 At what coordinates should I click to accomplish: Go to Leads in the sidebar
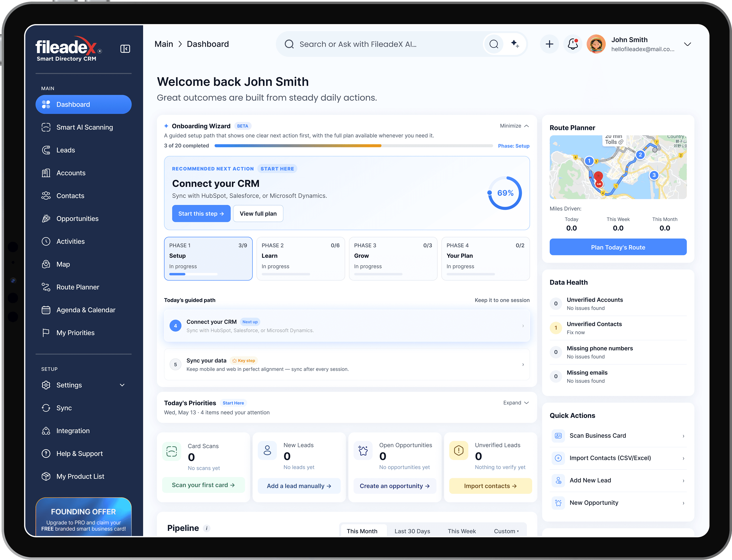83,150
